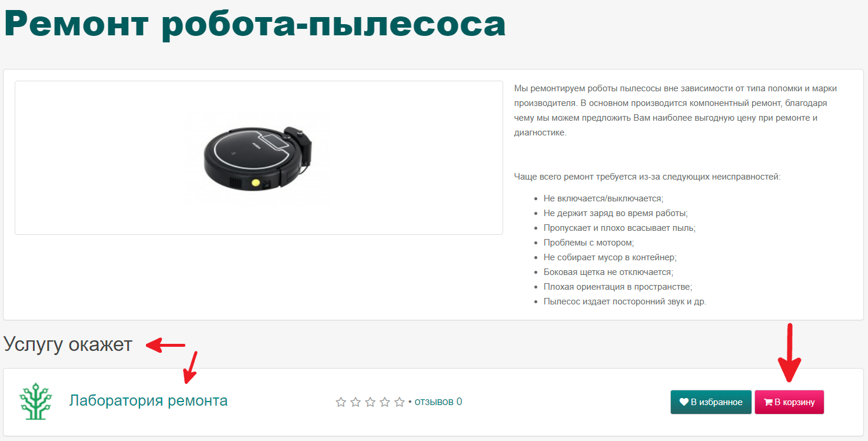Click the Ремонт робота-пылесоса page title
Viewport: 868px width, 441px height.
[255, 24]
